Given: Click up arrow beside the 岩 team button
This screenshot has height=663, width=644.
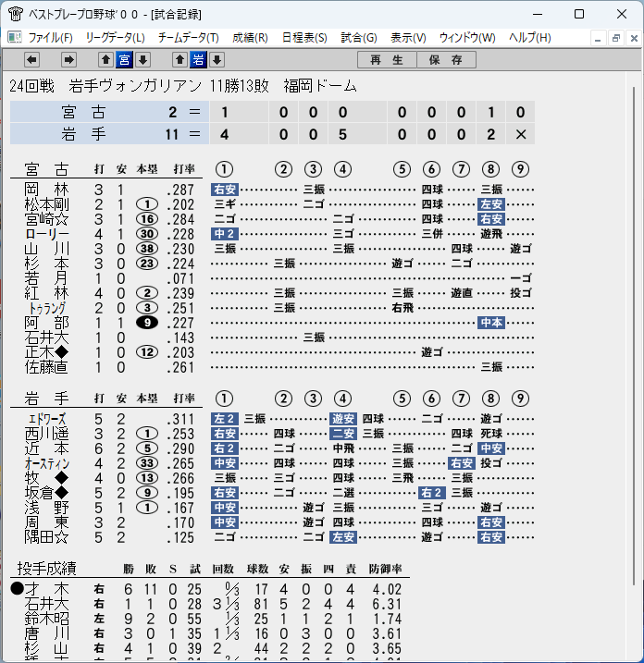Looking at the screenshot, I should 180,60.
